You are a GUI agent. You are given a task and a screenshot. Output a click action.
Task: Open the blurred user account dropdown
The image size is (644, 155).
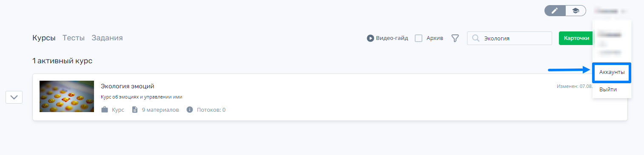point(611,11)
